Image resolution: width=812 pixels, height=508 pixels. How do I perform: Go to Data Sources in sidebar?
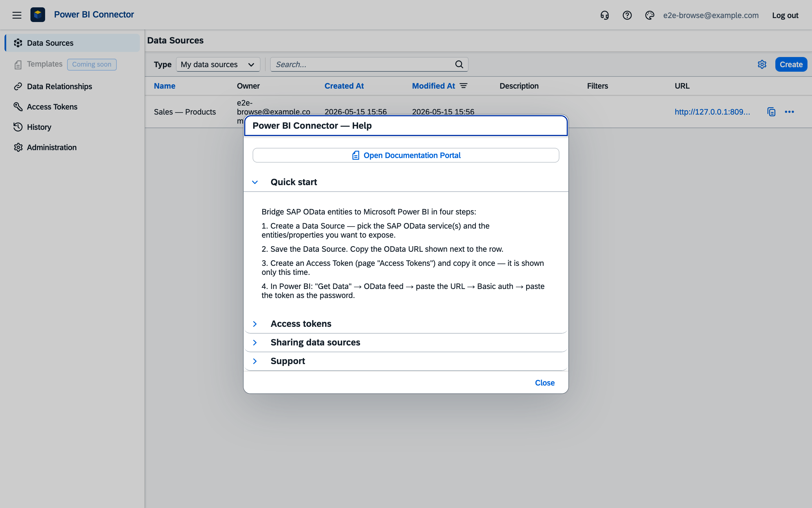(72, 43)
